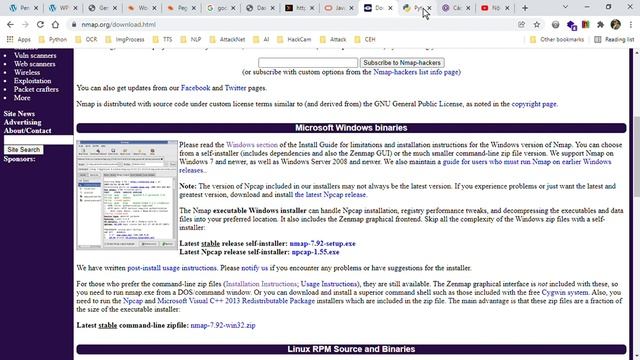
Task: Open the OCR bookmarks folder
Action: point(87,40)
